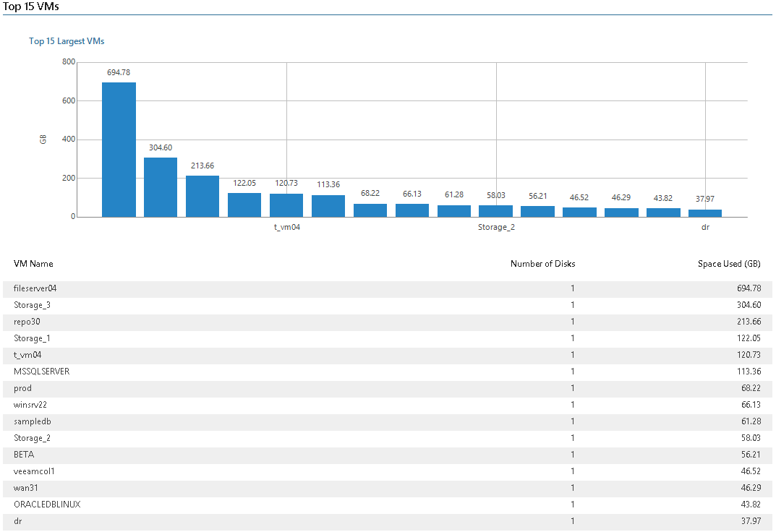Click the 122.05 value in table
776x532 pixels.
click(x=749, y=338)
